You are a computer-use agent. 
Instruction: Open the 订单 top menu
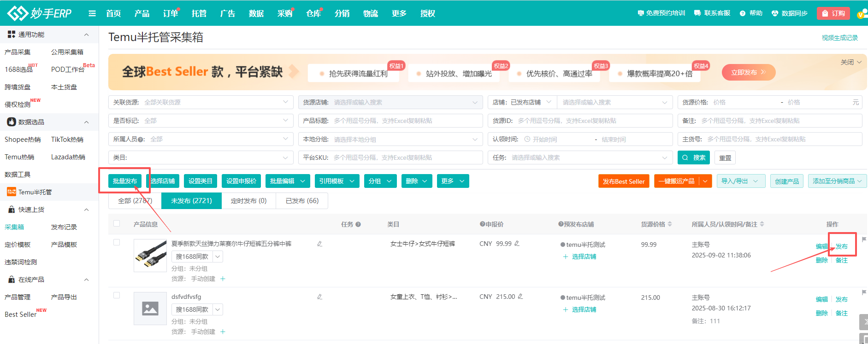pyautogui.click(x=170, y=13)
